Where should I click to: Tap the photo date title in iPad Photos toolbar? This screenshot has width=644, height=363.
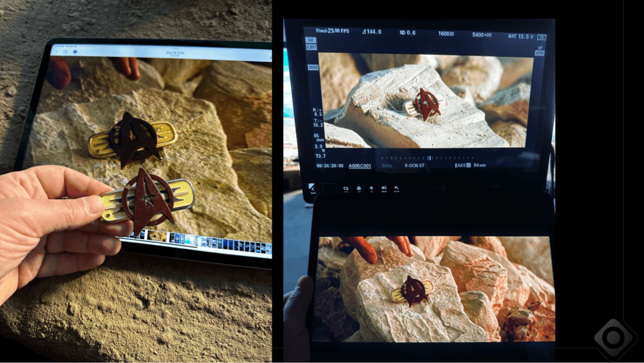[175, 54]
